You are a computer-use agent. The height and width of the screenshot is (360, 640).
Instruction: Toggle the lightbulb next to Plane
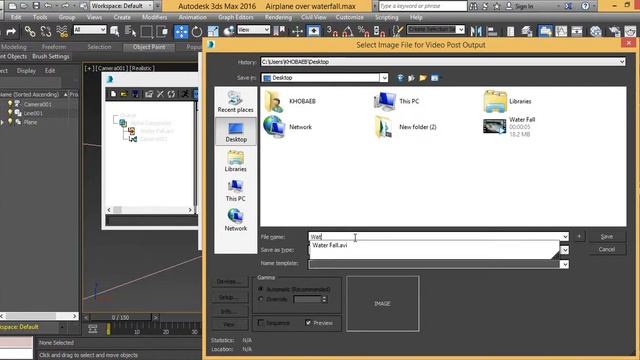(10, 122)
